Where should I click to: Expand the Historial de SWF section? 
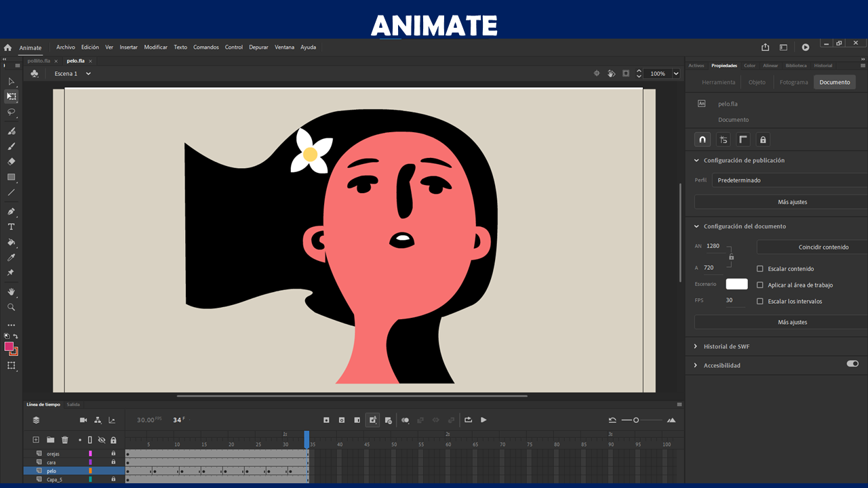[726, 346]
